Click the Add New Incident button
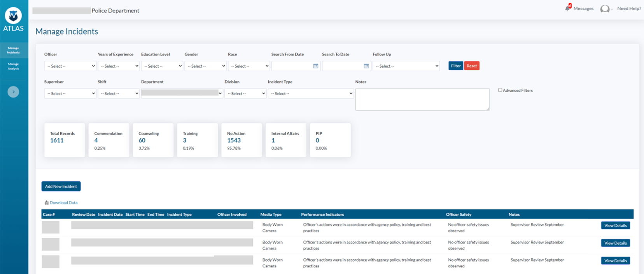Image resolution: width=644 pixels, height=274 pixels. (61, 186)
